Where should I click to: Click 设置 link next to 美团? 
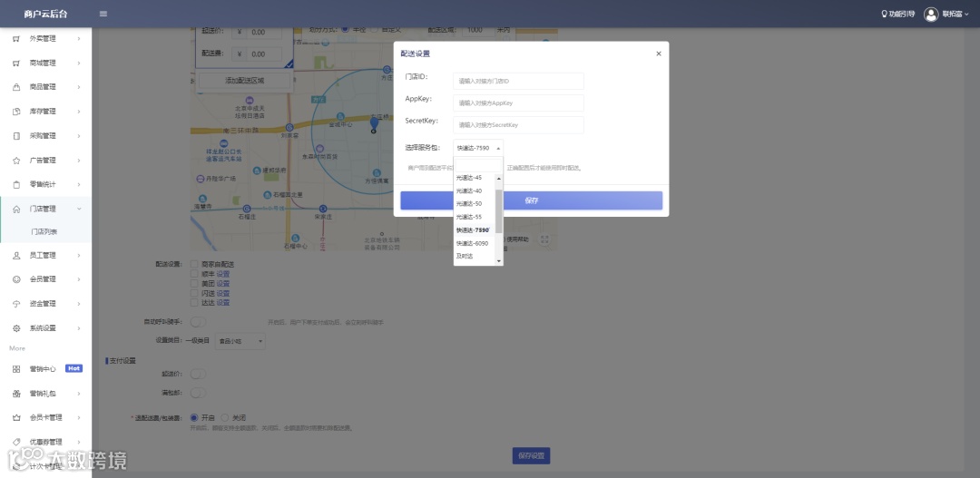point(223,283)
